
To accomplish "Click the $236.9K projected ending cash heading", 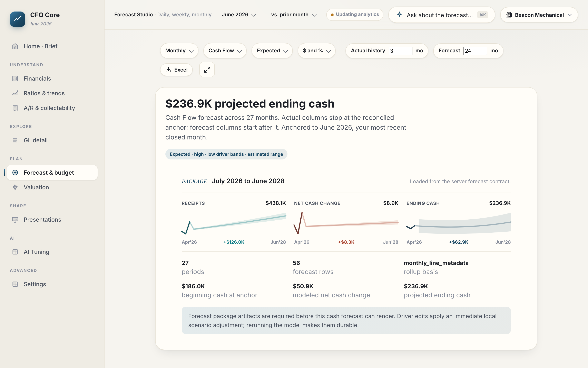I will click(250, 104).
